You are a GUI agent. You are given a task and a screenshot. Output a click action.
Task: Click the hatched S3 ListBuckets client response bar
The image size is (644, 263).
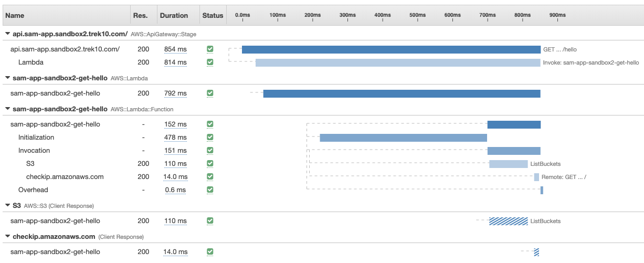point(508,221)
